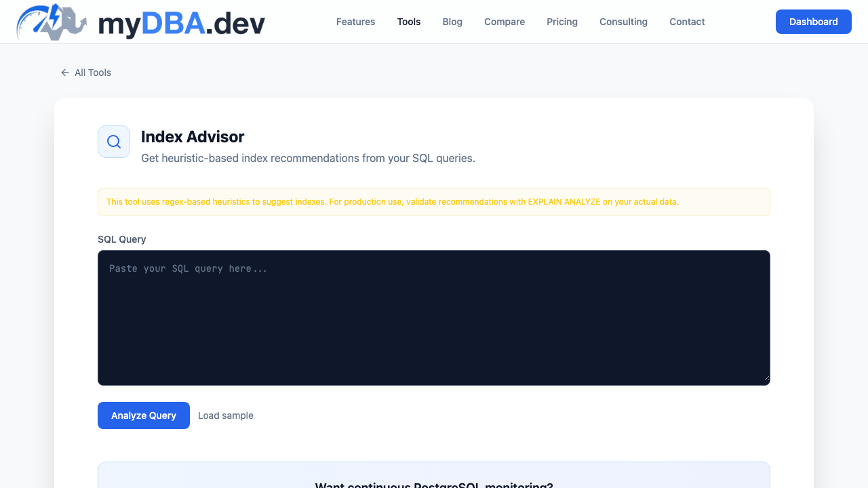
Task: Return via the All Tools link
Action: (85, 73)
